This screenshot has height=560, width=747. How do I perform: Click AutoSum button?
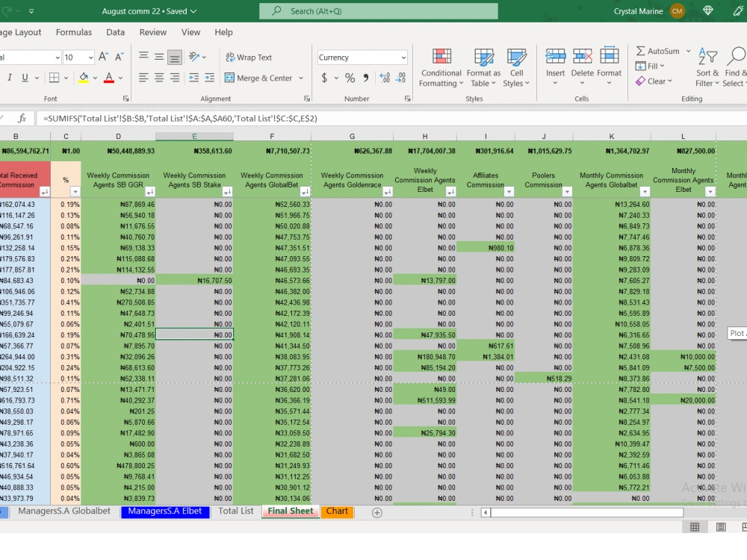click(x=658, y=51)
